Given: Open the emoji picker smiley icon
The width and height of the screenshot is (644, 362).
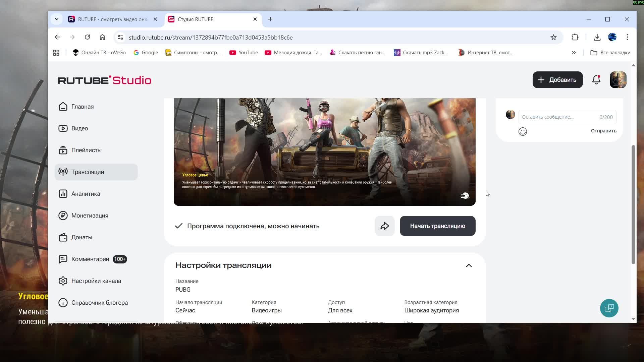Looking at the screenshot, I should tap(523, 131).
